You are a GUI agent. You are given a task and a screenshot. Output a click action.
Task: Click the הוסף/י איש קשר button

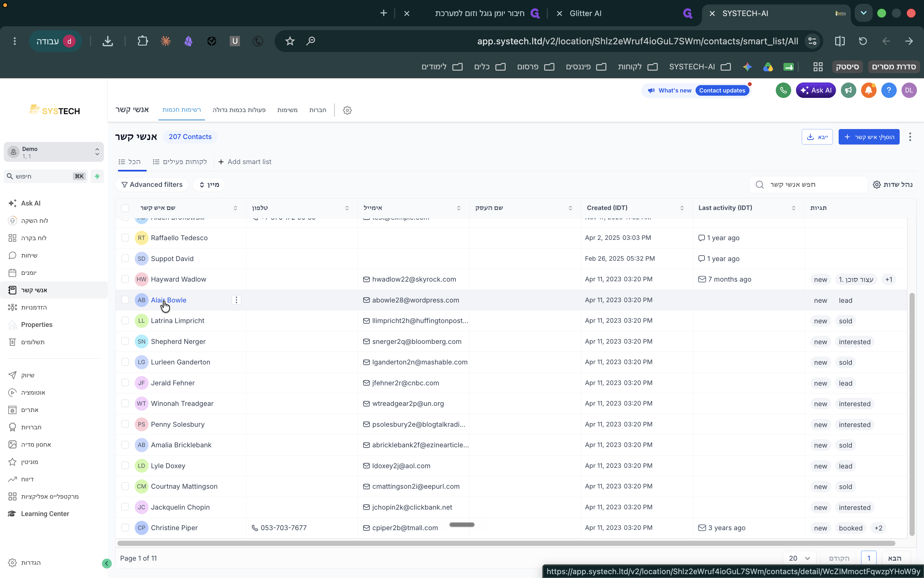869,137
